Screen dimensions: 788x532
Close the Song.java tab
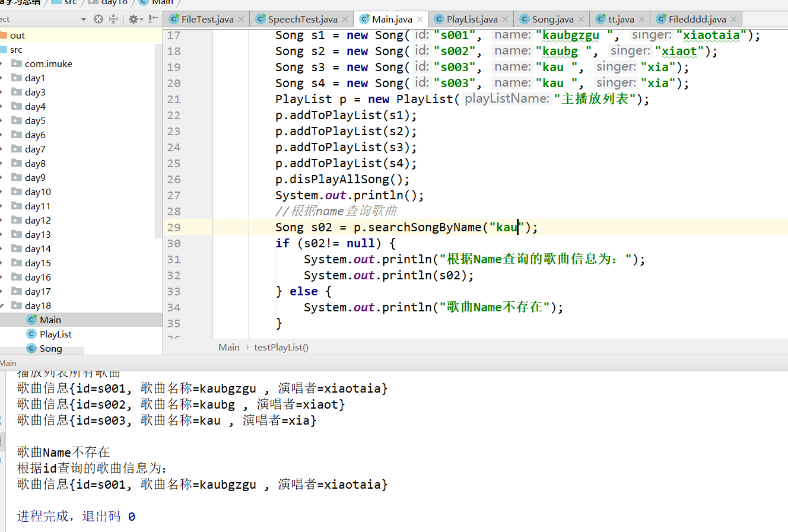point(582,20)
